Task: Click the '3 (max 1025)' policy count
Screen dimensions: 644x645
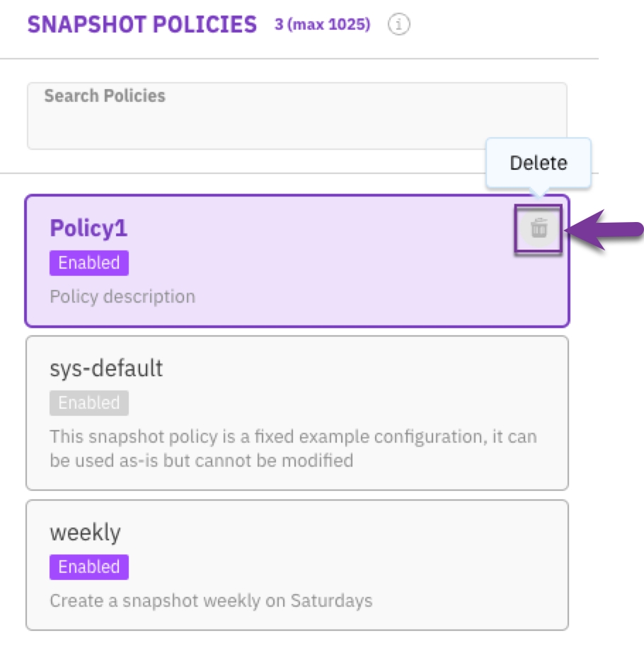Action: 323,24
